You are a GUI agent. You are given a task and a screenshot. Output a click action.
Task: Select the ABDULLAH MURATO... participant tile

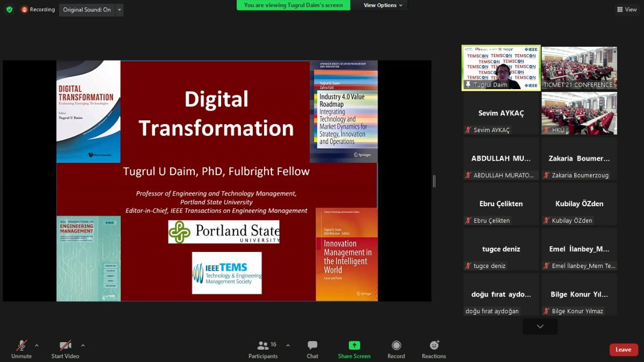(x=501, y=158)
